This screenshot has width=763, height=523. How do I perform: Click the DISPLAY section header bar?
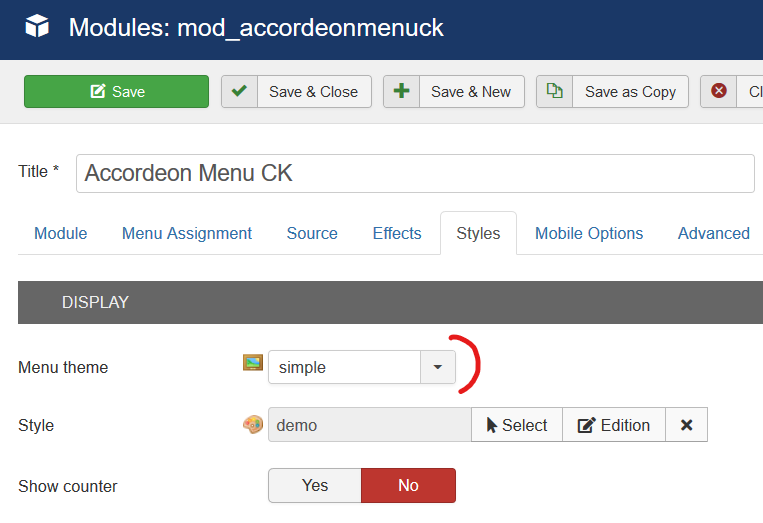click(x=390, y=302)
